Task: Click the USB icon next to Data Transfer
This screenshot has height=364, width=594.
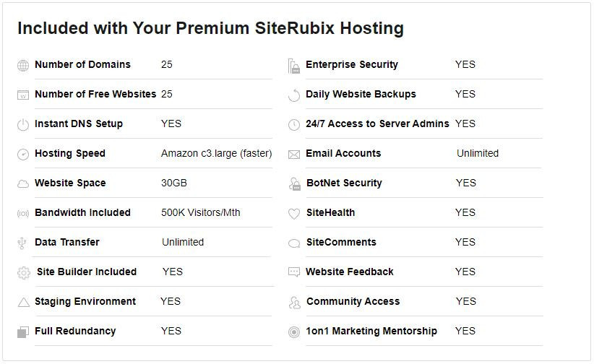Action: pos(23,243)
